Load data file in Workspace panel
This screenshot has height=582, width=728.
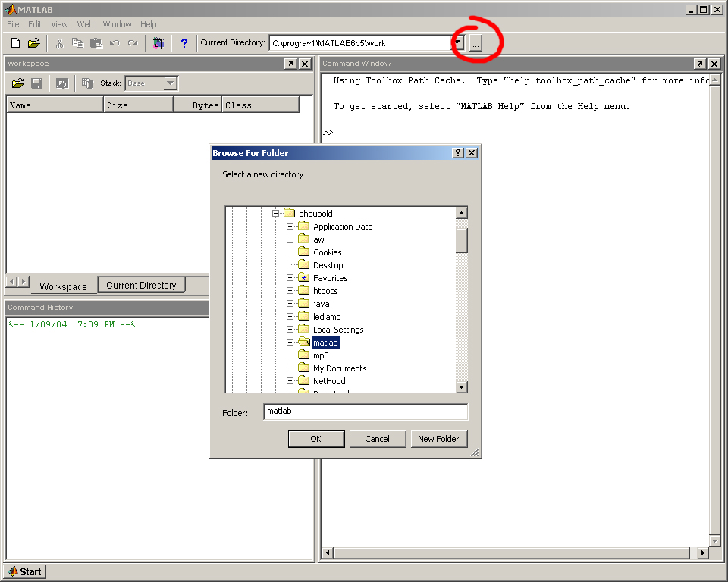pyautogui.click(x=18, y=83)
